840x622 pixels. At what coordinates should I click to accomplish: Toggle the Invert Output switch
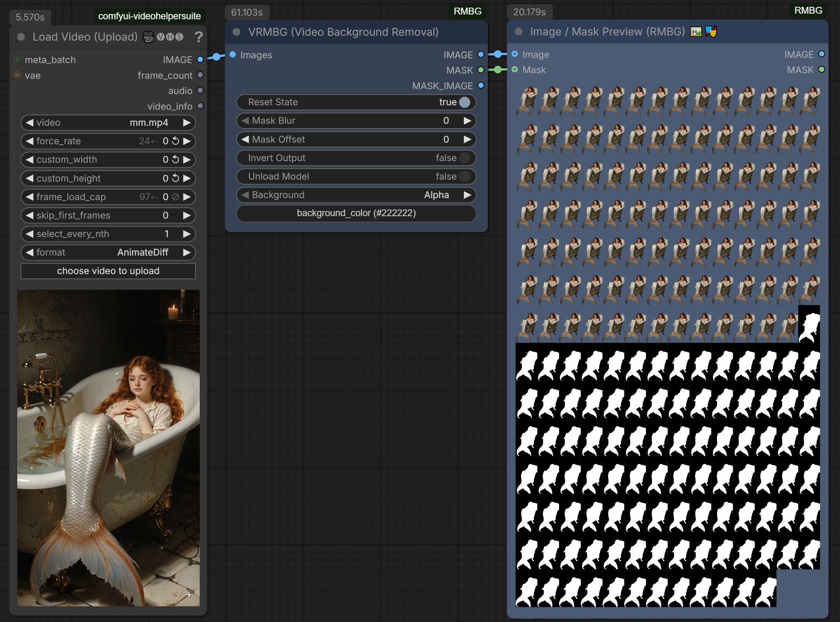coord(465,158)
